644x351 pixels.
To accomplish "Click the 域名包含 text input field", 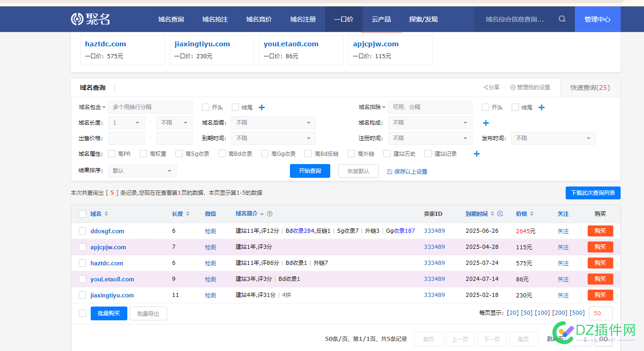I will click(x=150, y=107).
